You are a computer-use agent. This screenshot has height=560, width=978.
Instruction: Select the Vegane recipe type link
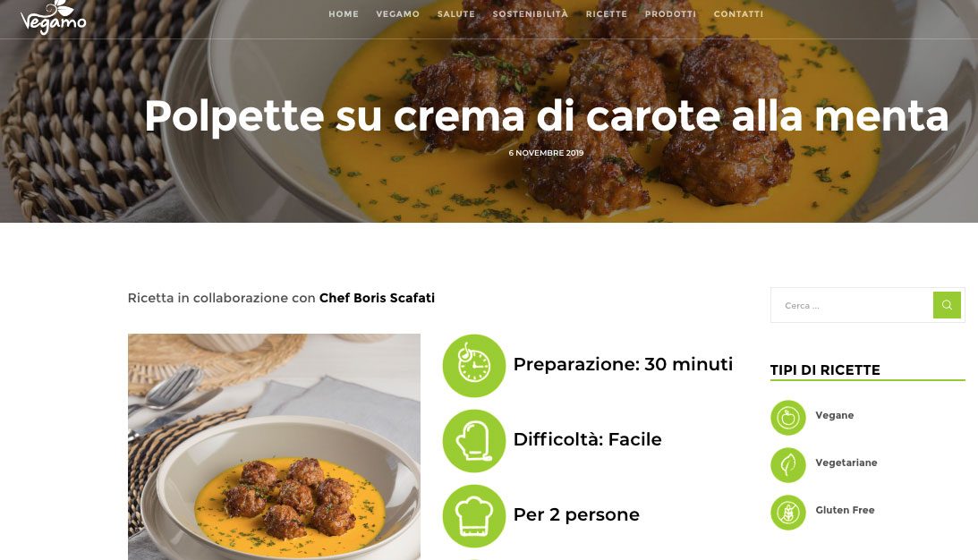click(835, 415)
